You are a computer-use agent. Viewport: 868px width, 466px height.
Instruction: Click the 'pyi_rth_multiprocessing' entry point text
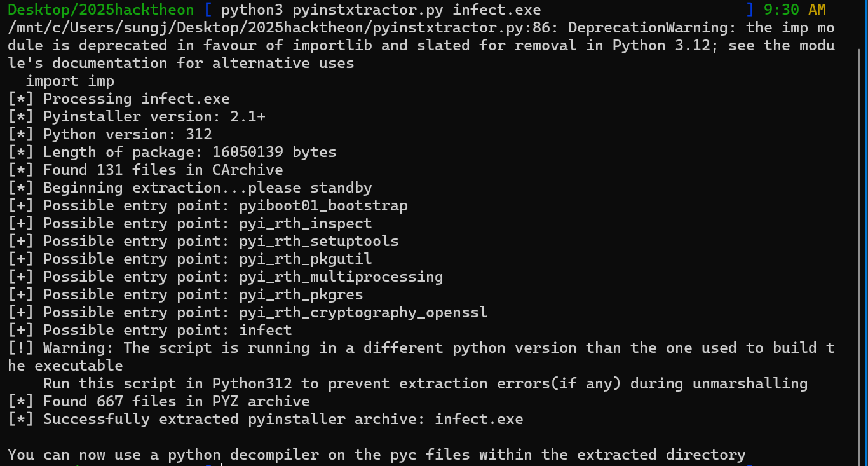click(341, 277)
